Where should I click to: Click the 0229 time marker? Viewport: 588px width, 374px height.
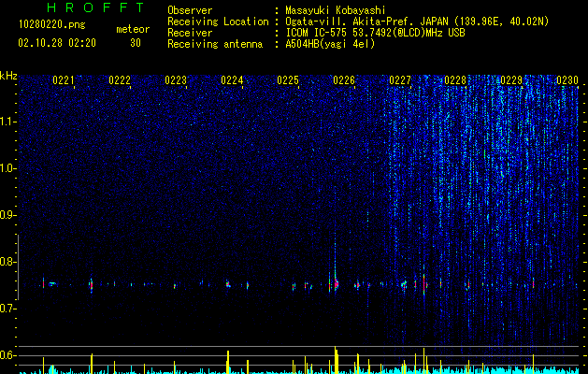511,80
